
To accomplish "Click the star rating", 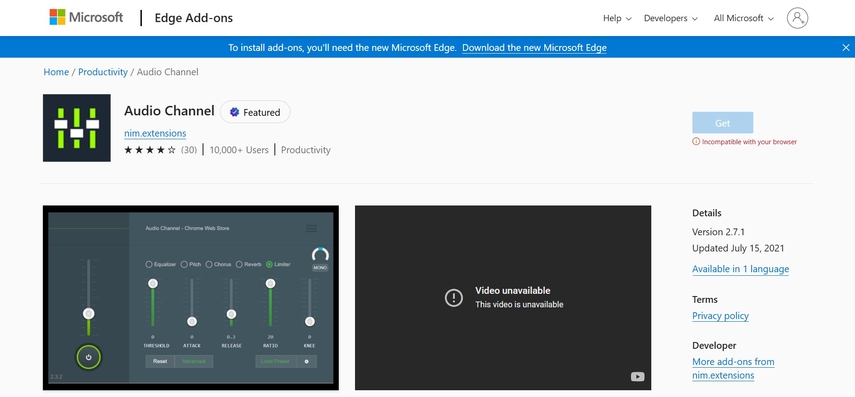I will click(150, 150).
